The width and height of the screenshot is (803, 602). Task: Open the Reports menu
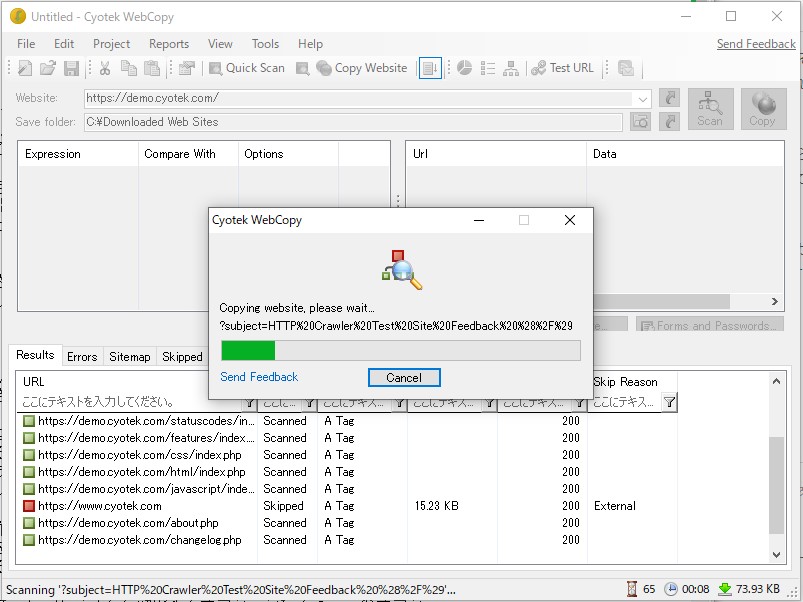169,44
